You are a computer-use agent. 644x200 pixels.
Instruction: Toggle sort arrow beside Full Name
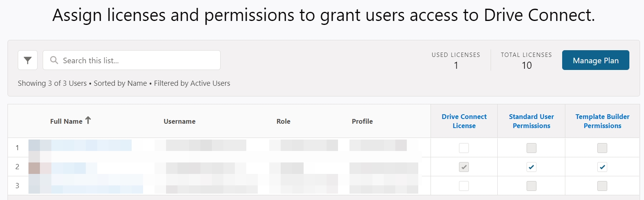point(88,120)
